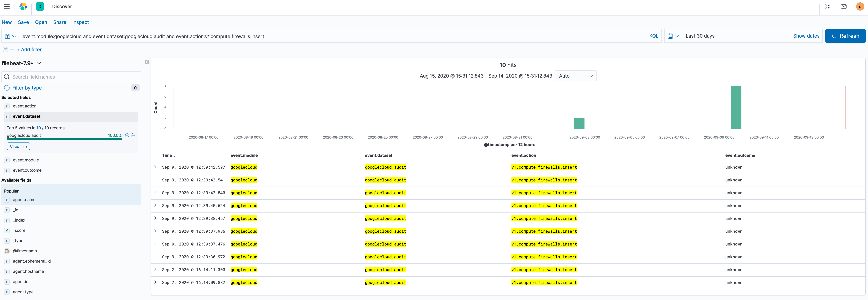Image resolution: width=868 pixels, height=300 pixels.
Task: Sort the Time column descending
Action: pyautogui.click(x=175, y=156)
